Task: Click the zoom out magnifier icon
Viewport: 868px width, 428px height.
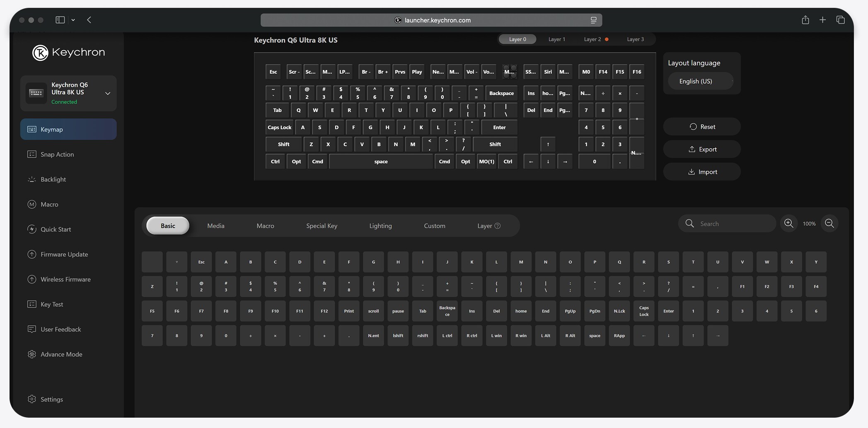Action: pyautogui.click(x=829, y=224)
